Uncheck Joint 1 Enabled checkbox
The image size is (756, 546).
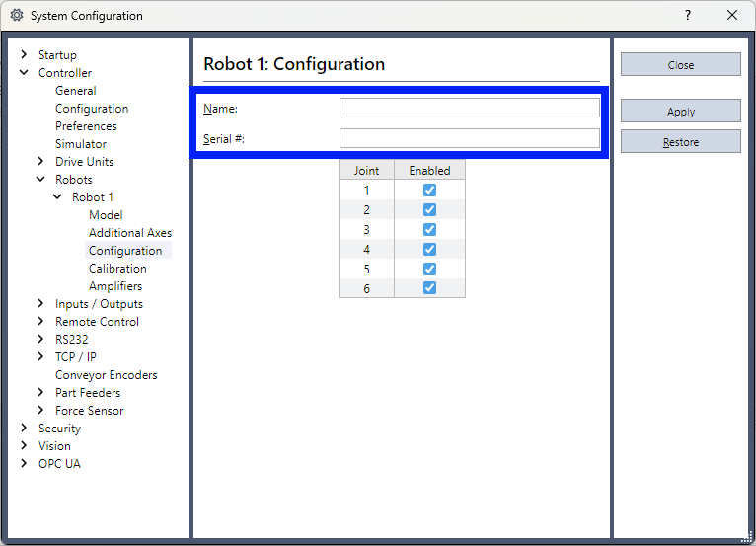pyautogui.click(x=429, y=190)
